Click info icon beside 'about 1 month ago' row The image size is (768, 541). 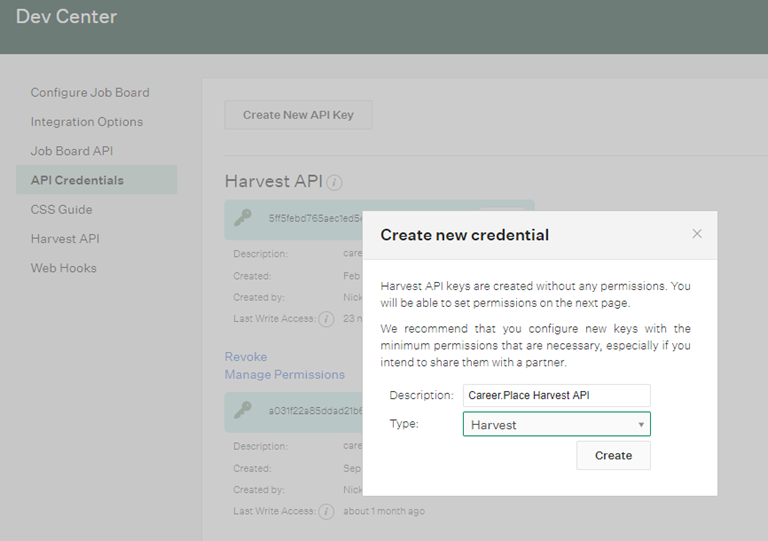coord(326,512)
